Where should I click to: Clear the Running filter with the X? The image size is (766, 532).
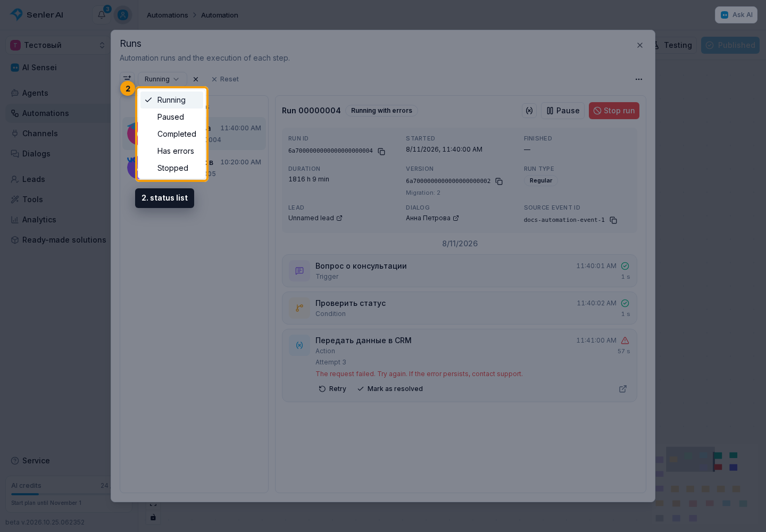pos(196,79)
